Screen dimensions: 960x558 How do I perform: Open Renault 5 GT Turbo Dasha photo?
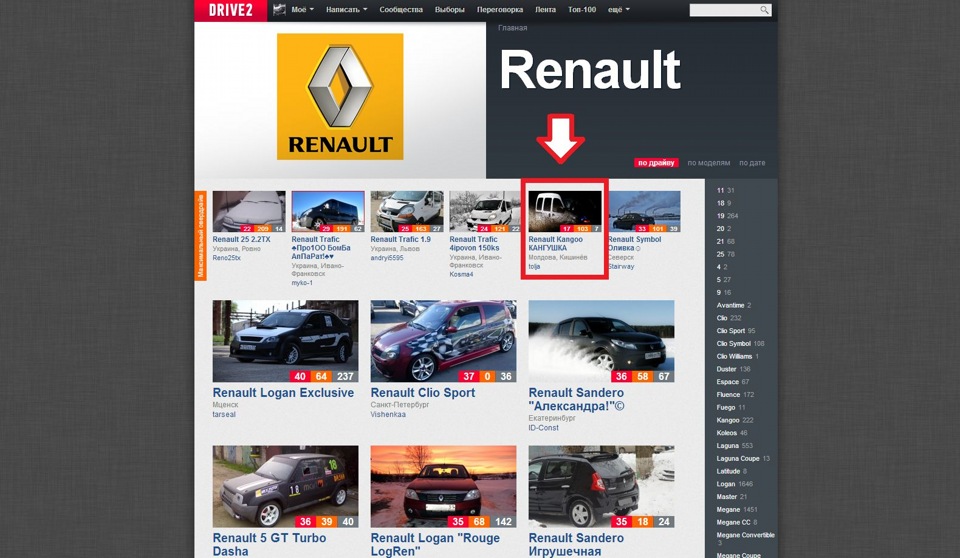click(285, 486)
